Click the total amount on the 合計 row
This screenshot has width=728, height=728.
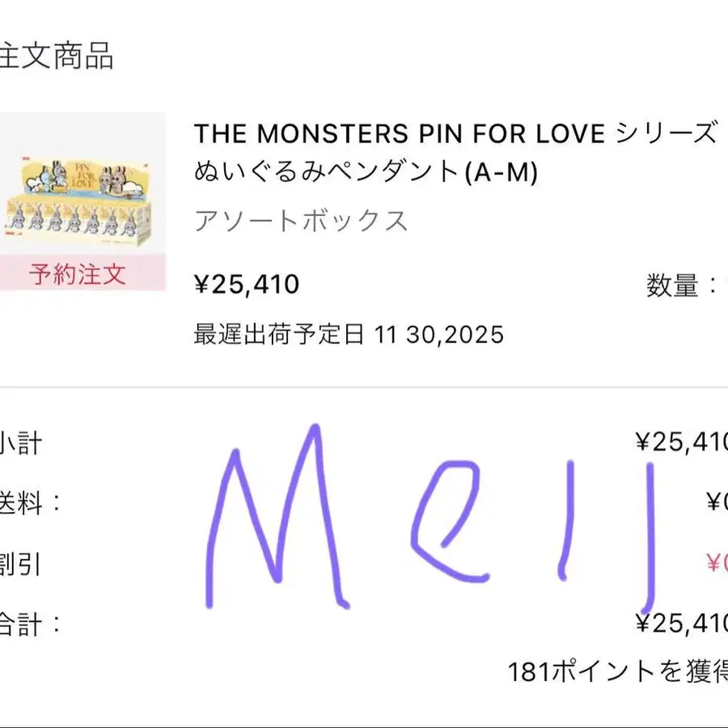[x=682, y=622]
